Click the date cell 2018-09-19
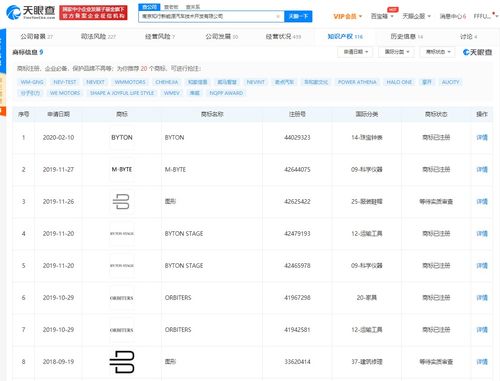This screenshot has width=500, height=381. pos(58,362)
